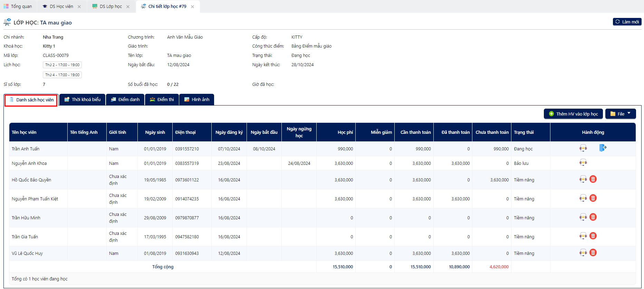Show the Hình ảnh tab

click(x=196, y=99)
